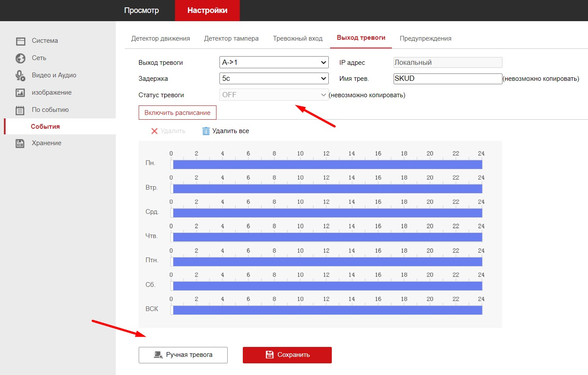The height and width of the screenshot is (375, 588).
Task: Open the Выход тревоги A->1 dropdown
Action: [x=274, y=63]
